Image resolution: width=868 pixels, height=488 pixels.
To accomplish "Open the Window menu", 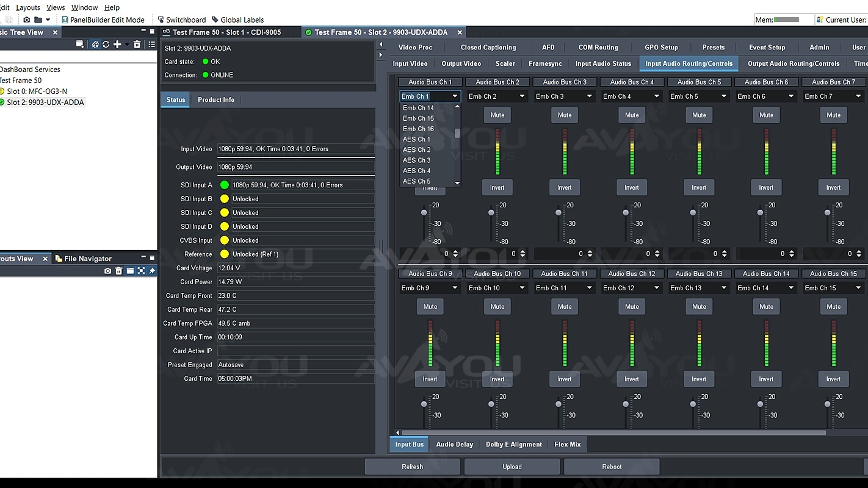I will click(x=84, y=7).
